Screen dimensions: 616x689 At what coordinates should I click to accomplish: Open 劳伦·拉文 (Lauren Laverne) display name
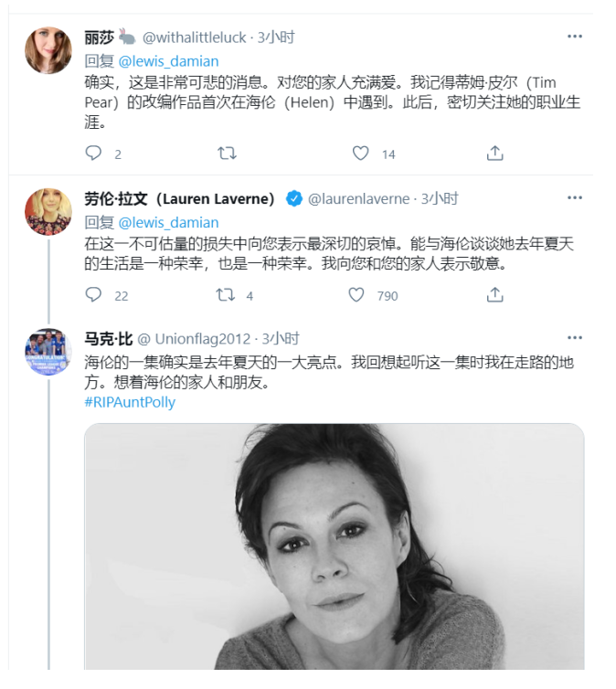(180, 198)
